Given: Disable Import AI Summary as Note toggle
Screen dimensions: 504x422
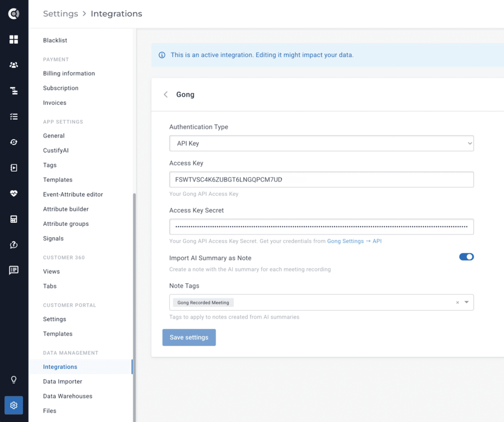Looking at the screenshot, I should 467,257.
